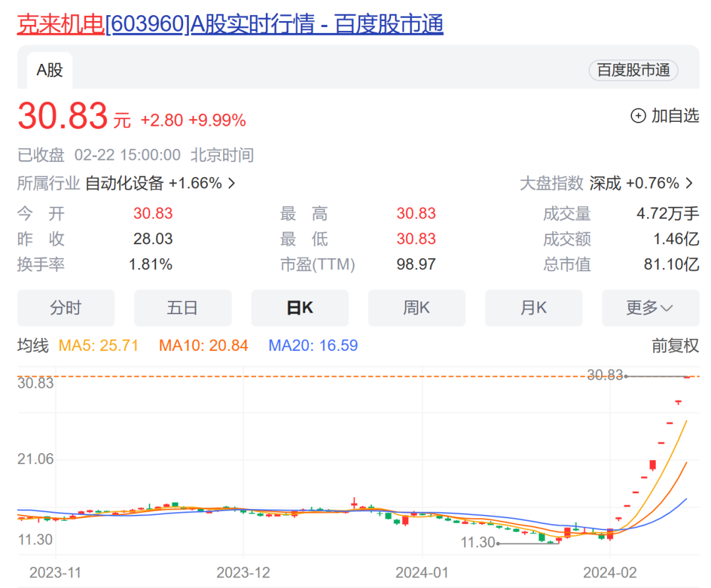Open the 月K monthly chart
Viewport: 711px width, 588px height.
[x=534, y=307]
